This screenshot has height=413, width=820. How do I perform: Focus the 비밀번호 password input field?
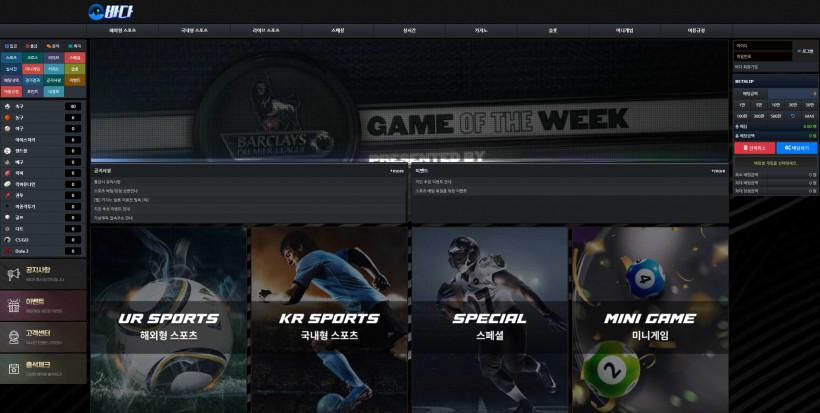(764, 56)
